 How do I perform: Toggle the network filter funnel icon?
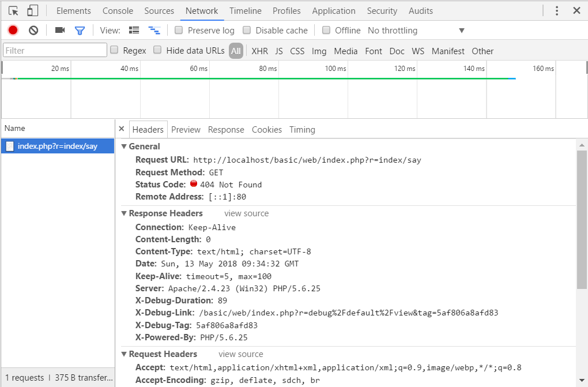(80, 31)
